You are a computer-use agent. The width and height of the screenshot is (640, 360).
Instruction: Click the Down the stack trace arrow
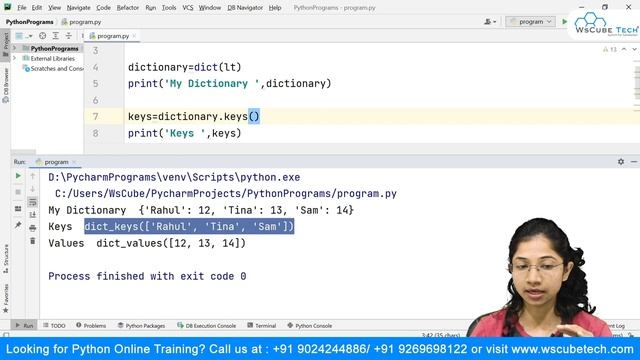tap(33, 189)
